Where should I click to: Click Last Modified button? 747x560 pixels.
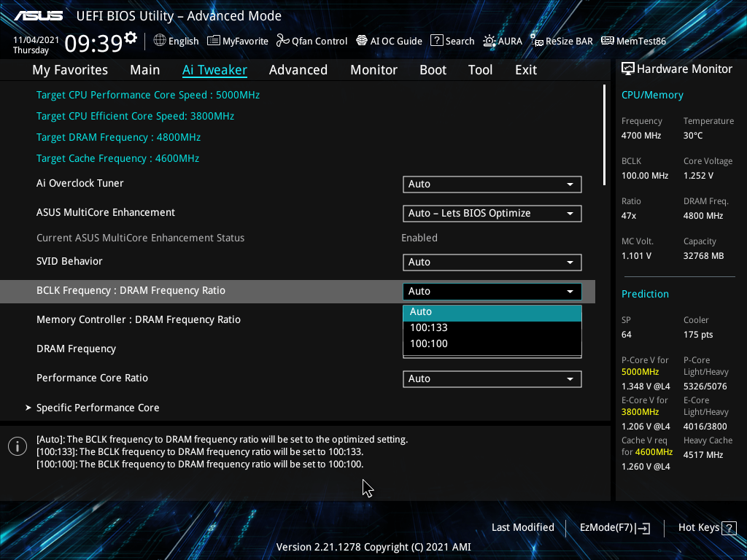tap(522, 528)
